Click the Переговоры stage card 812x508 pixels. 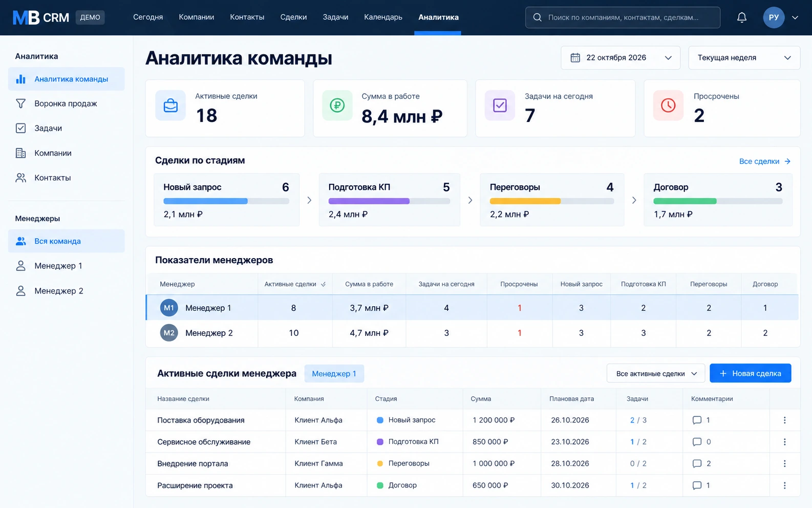click(552, 200)
